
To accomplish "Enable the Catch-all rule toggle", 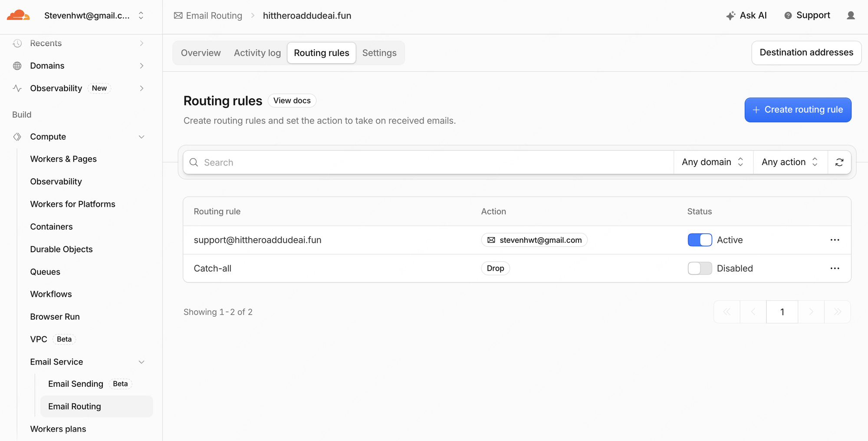I will (700, 269).
